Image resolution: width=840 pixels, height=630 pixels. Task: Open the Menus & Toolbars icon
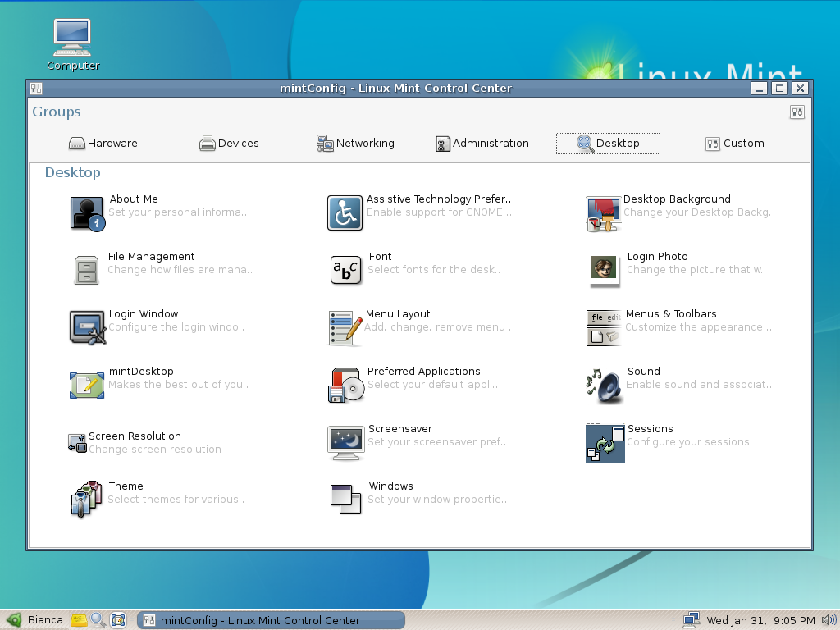pos(604,328)
